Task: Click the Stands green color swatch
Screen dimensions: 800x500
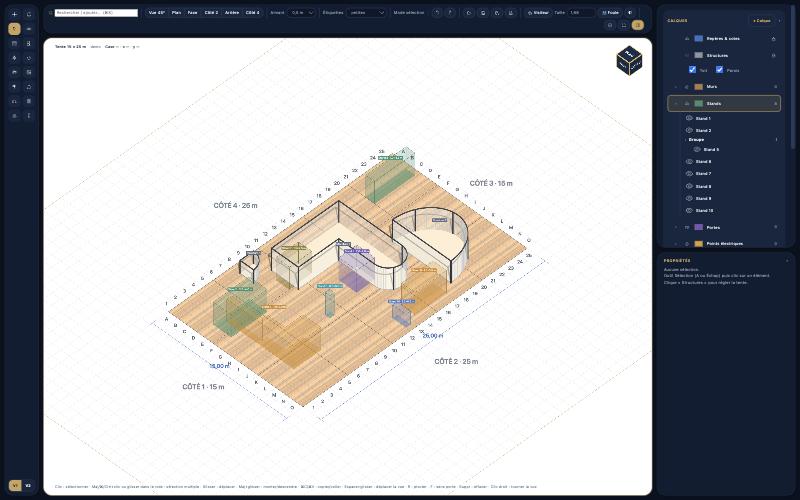Action: (x=698, y=104)
